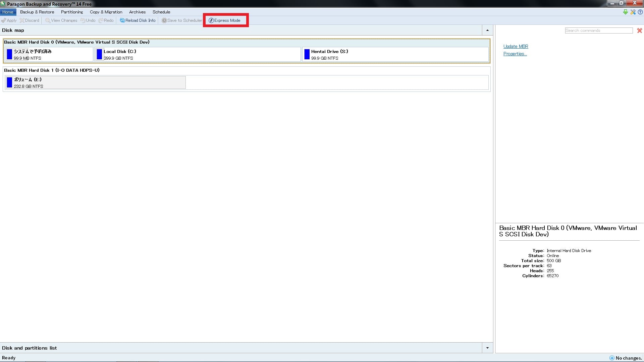Click the Update MBR link

516,47
